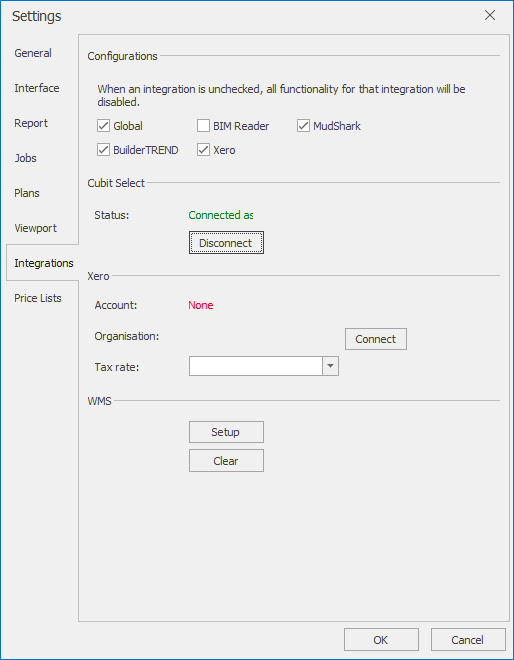Close the Settings dialog with X

click(490, 16)
